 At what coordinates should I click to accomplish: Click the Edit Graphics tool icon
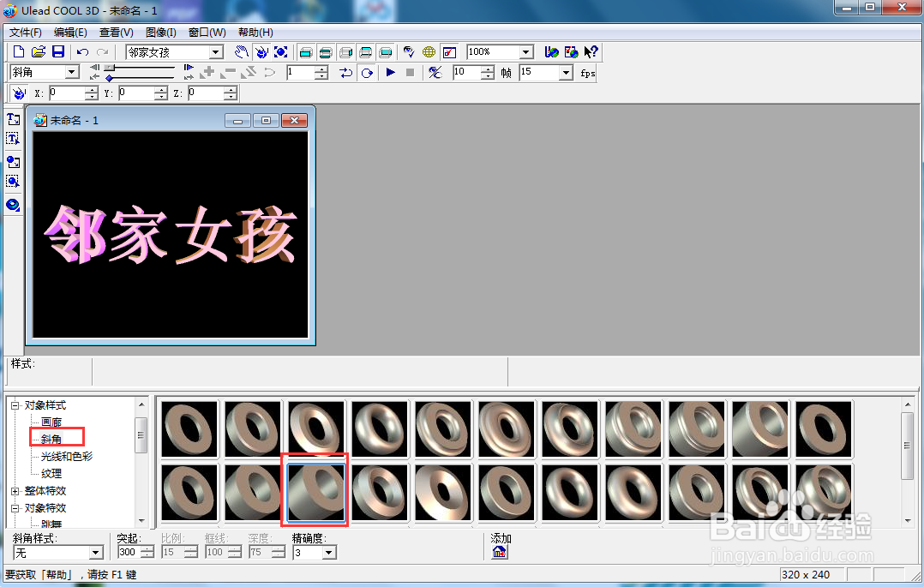coord(13,181)
